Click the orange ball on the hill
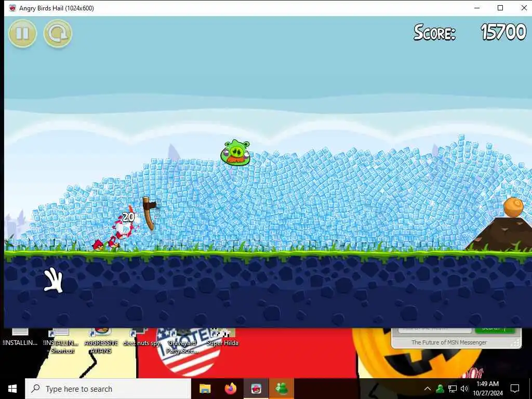The image size is (532, 399). tap(513, 207)
